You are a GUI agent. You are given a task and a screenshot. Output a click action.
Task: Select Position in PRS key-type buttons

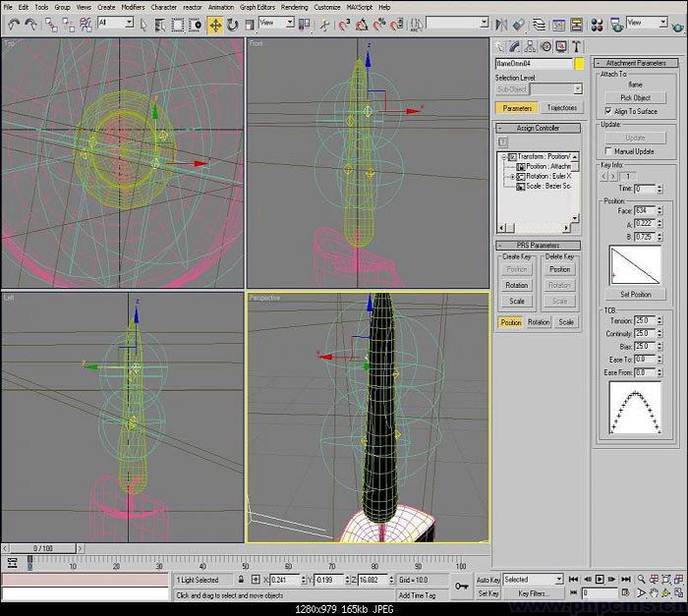(511, 322)
